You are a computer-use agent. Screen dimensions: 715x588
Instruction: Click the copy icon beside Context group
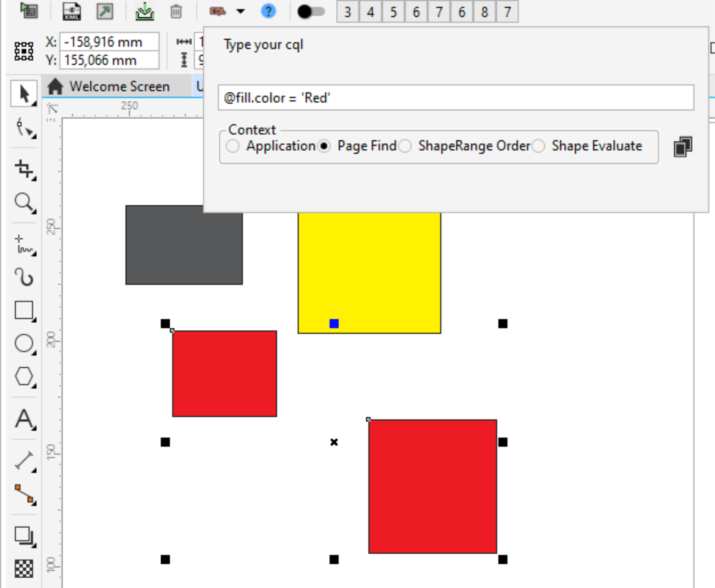coord(683,147)
